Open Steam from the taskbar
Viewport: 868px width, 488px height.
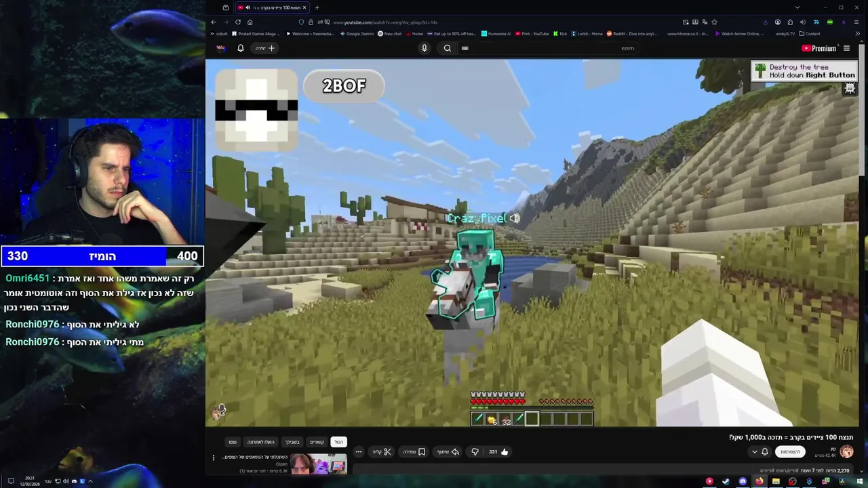pyautogui.click(x=726, y=481)
